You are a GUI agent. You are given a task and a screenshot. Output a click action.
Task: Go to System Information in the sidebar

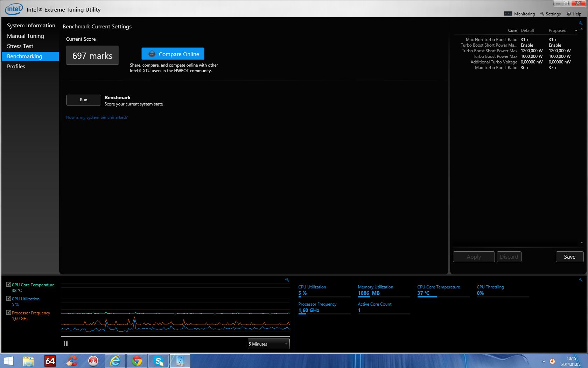(x=31, y=26)
